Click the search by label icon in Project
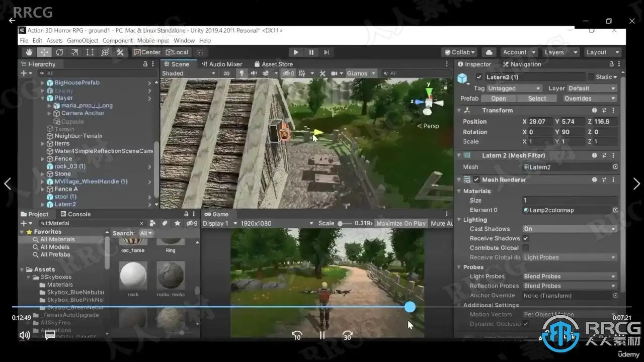The image size is (644, 362). 165,223
